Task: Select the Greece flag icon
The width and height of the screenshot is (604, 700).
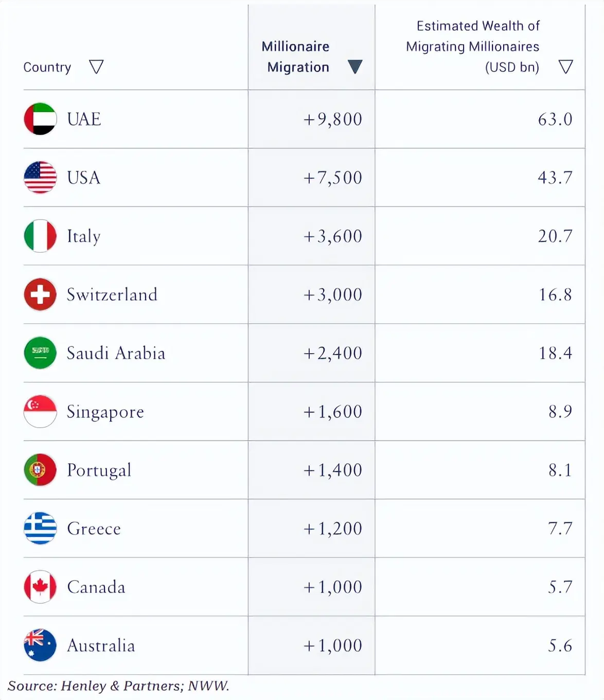Action: point(40,528)
